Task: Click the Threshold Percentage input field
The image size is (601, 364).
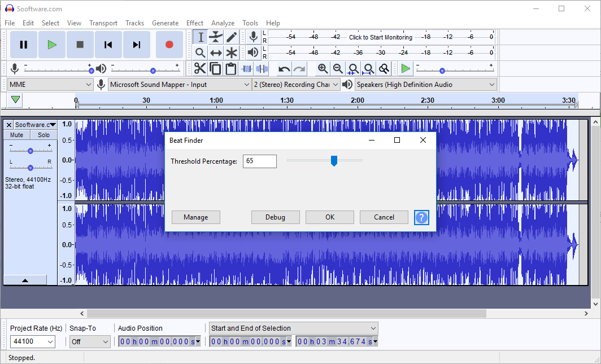Action: (x=259, y=161)
